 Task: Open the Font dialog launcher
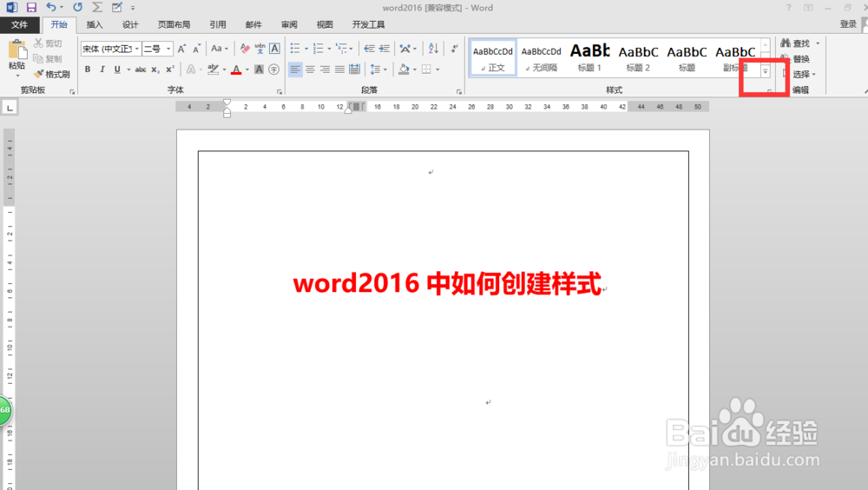click(279, 91)
